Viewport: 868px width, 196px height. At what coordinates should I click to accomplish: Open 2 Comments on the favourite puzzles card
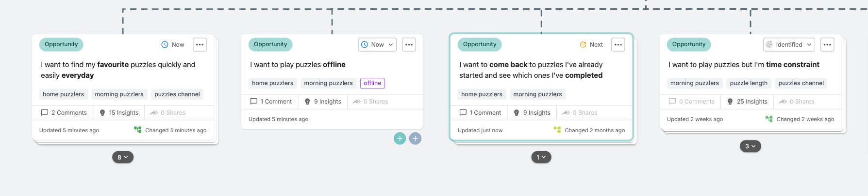64,113
